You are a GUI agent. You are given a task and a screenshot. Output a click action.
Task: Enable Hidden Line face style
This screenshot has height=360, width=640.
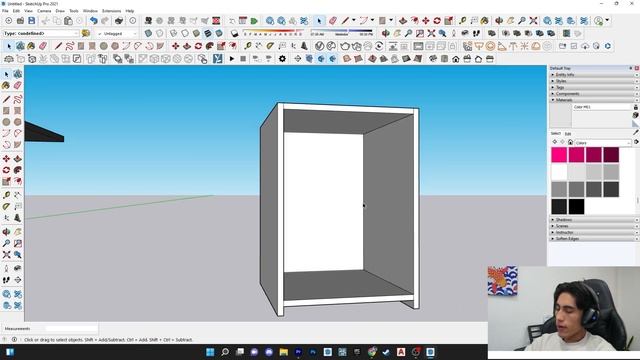[x=185, y=33]
